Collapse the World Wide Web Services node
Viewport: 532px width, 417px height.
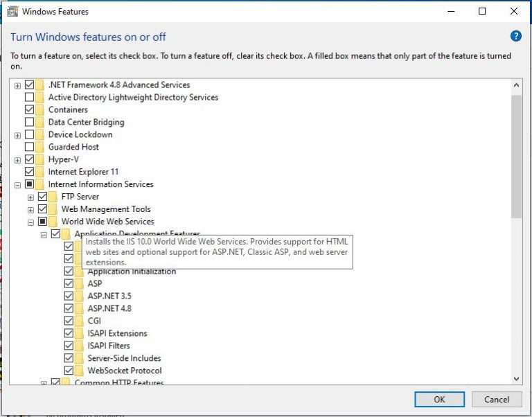30,222
